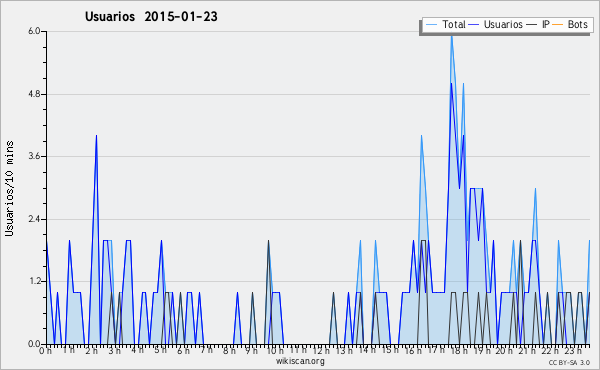600x370 pixels.
Task: Click the y-axis value '6.0'
Action: click(34, 31)
